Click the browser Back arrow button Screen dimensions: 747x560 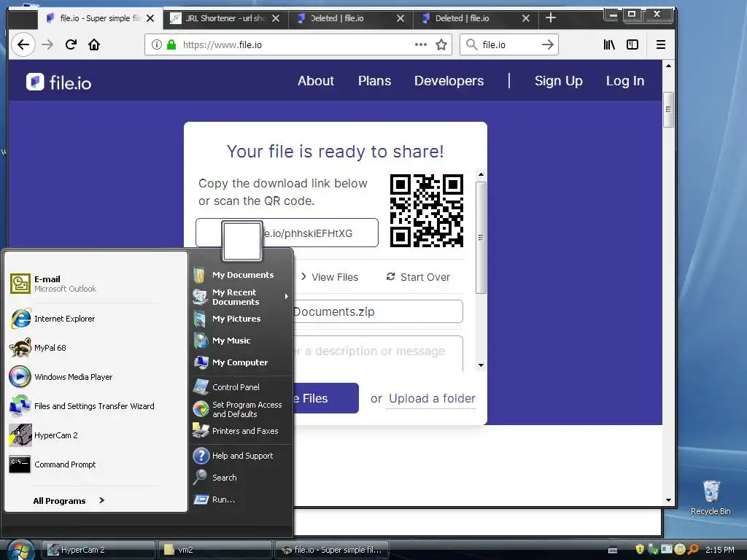pyautogui.click(x=23, y=44)
